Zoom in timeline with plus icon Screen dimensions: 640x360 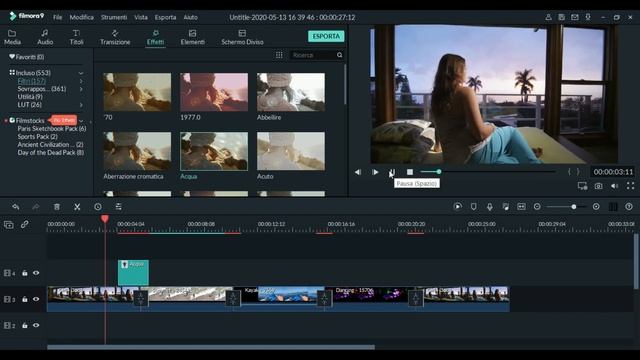596,207
